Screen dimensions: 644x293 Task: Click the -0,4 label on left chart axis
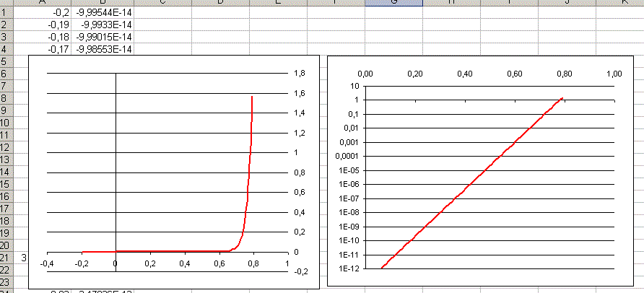coord(47,263)
